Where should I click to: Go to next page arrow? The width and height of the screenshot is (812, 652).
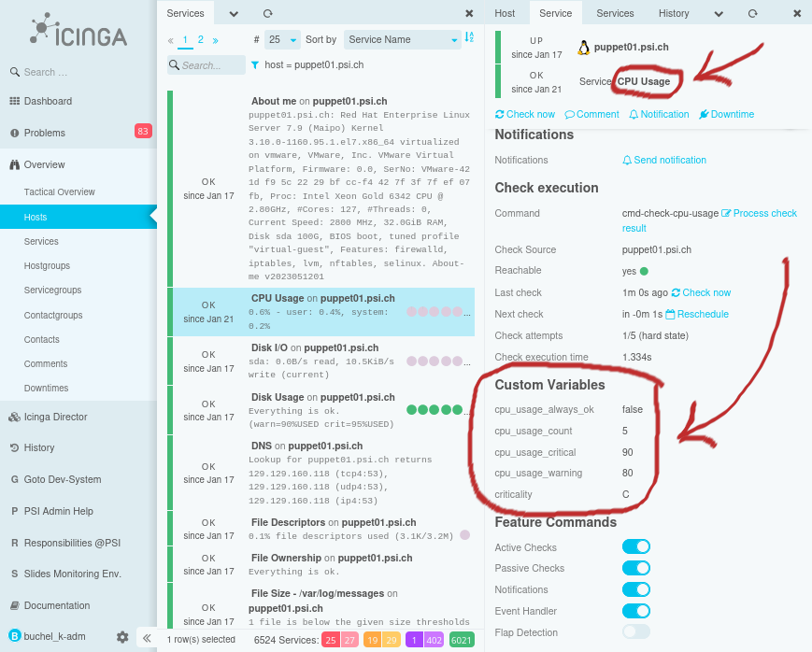click(216, 40)
